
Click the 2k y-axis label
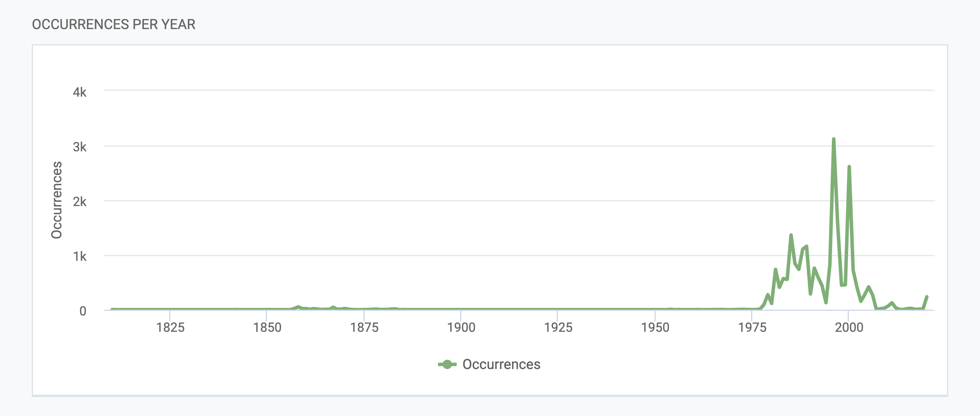(80, 202)
